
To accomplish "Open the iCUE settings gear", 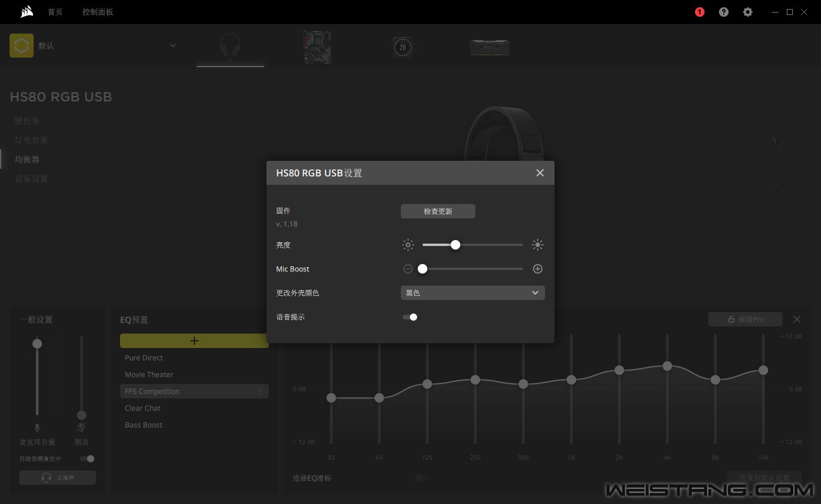I will click(748, 12).
